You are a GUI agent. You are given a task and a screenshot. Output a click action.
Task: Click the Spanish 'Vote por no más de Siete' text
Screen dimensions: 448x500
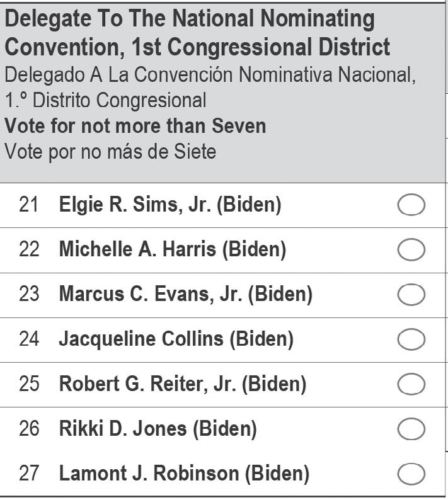[110, 152]
